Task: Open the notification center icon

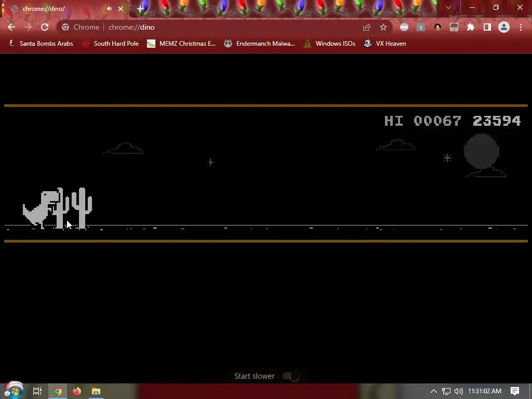Action: [x=515, y=391]
